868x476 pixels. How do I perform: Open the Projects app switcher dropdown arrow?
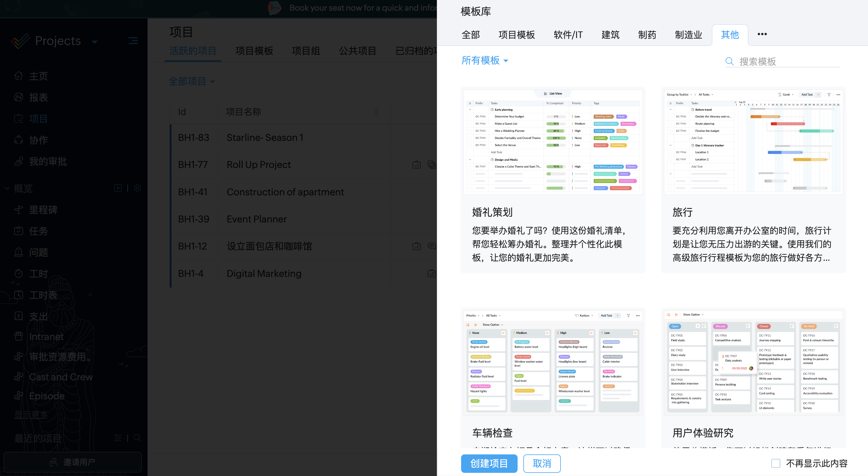pos(95,42)
